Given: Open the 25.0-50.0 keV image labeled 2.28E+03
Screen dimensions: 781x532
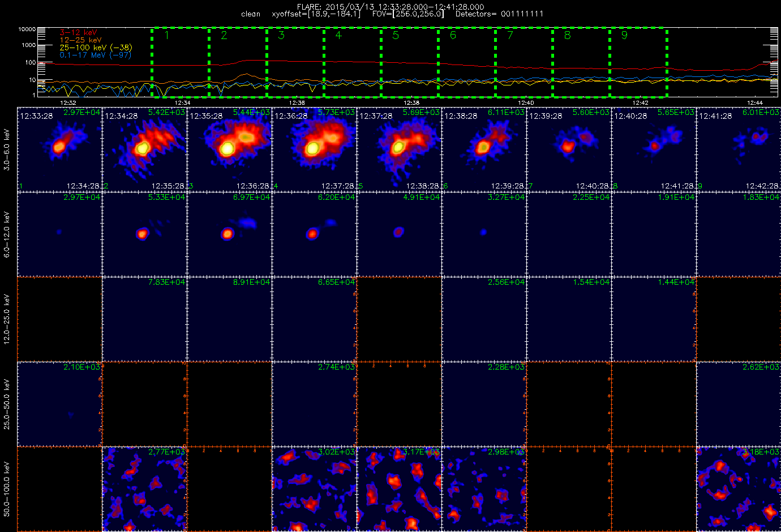Looking at the screenshot, I should (x=484, y=404).
